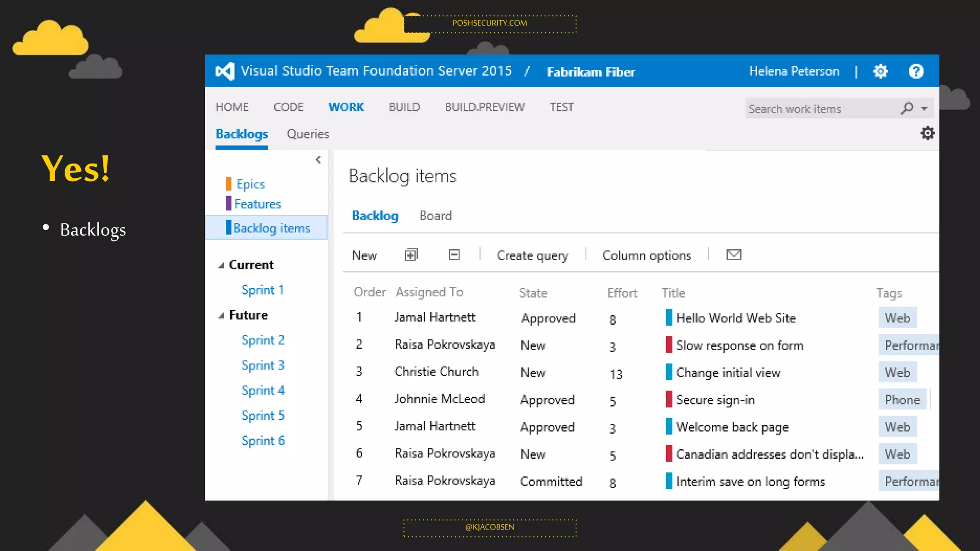Collapse the left navigation pane chevron
The width and height of the screenshot is (980, 551).
(318, 160)
